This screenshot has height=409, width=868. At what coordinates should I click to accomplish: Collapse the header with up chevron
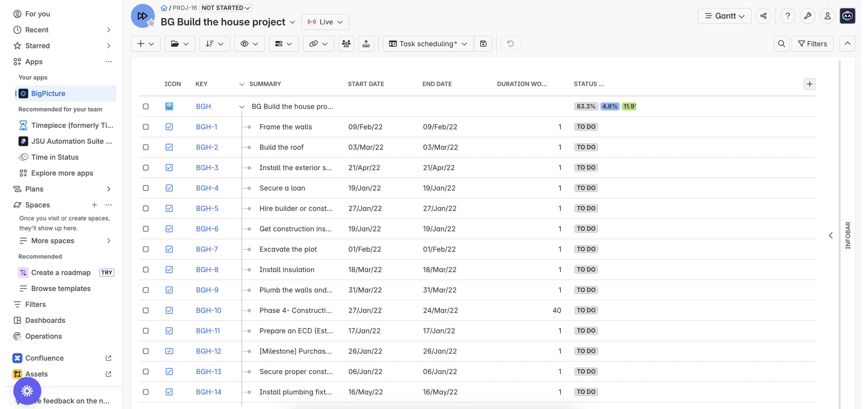pyautogui.click(x=847, y=44)
